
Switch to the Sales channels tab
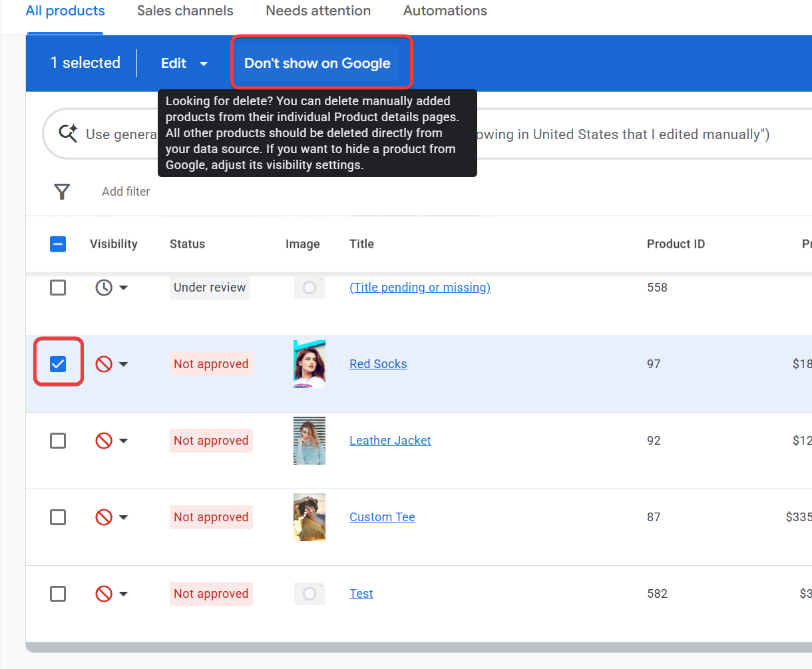(x=185, y=11)
